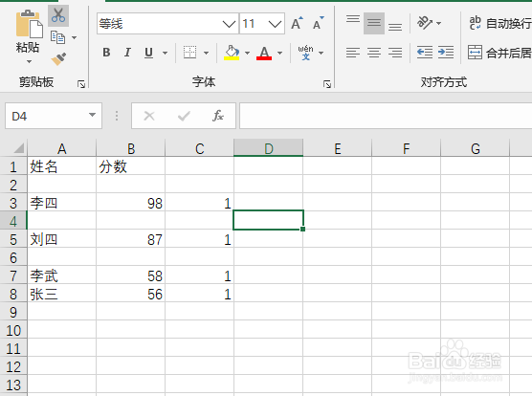Open the text orientation dropdown arrow
Viewport: 532px width, 396px height.
(x=438, y=23)
